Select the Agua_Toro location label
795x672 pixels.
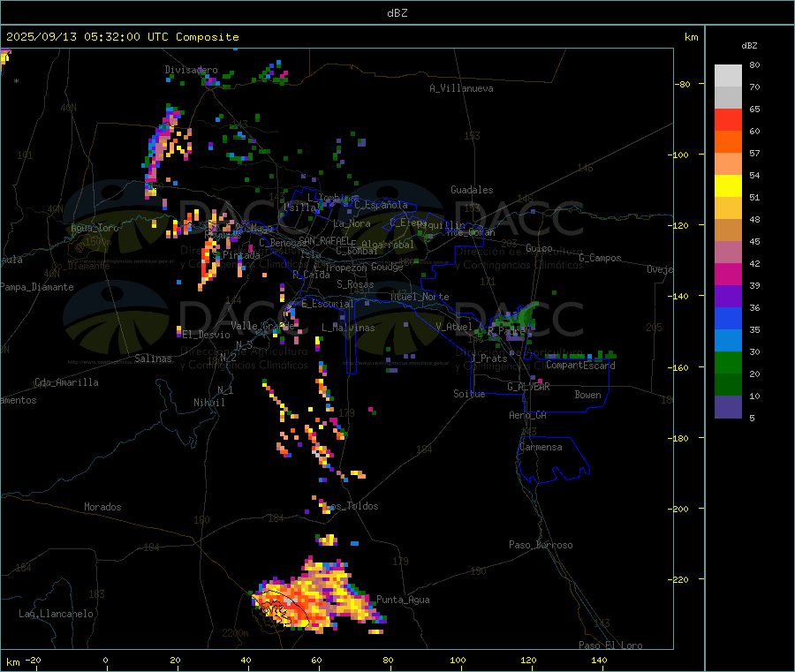click(95, 228)
